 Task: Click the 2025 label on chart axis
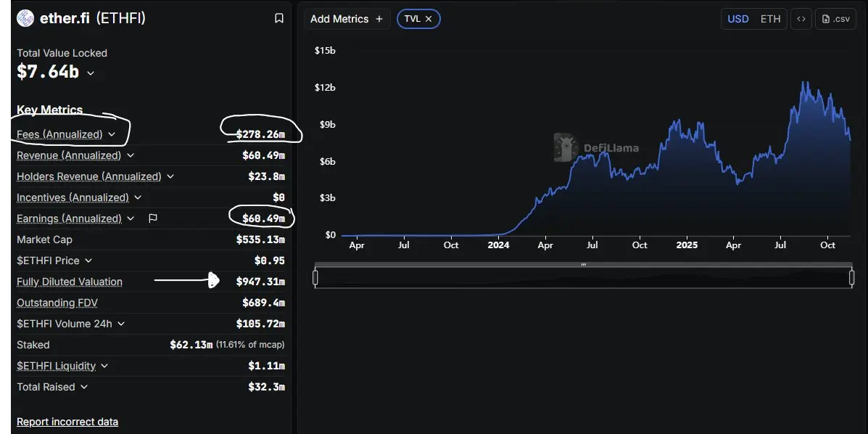click(687, 245)
